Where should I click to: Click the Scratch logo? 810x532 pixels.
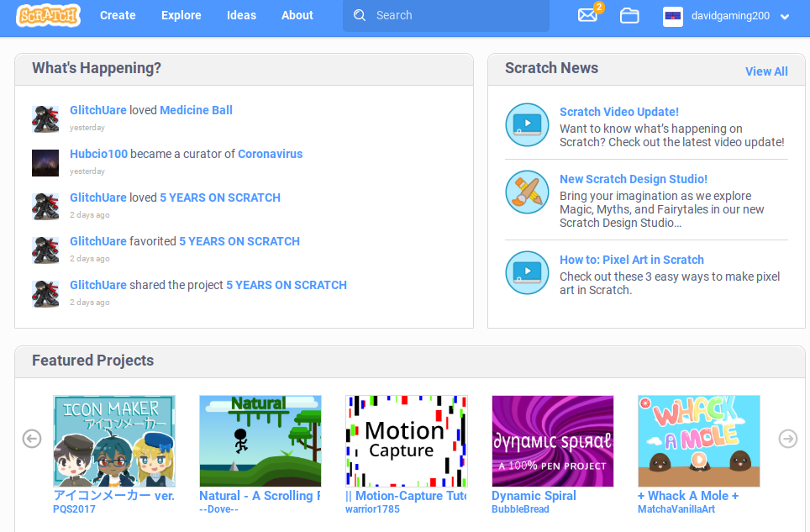click(48, 15)
